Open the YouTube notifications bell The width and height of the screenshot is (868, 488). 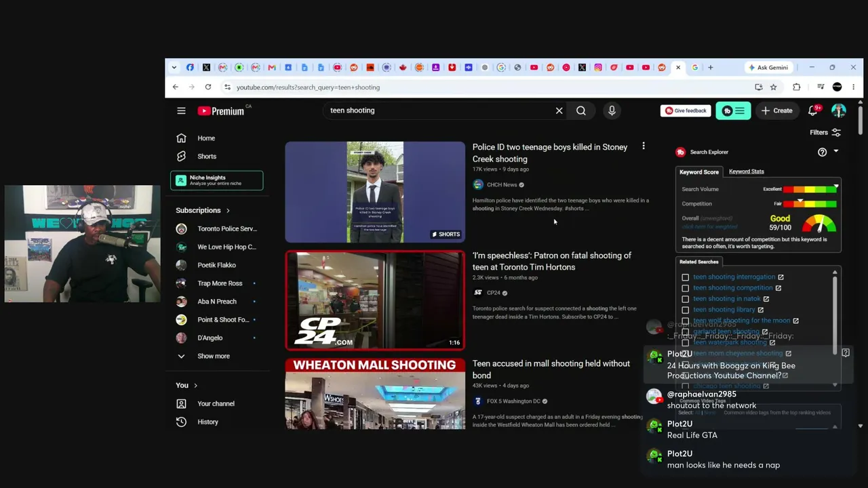[x=812, y=110]
